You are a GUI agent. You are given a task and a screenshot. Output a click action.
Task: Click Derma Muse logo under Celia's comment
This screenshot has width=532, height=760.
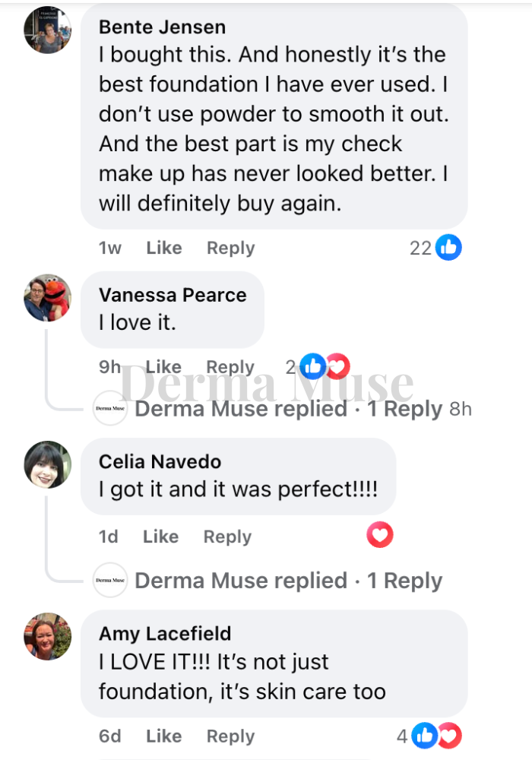click(110, 581)
